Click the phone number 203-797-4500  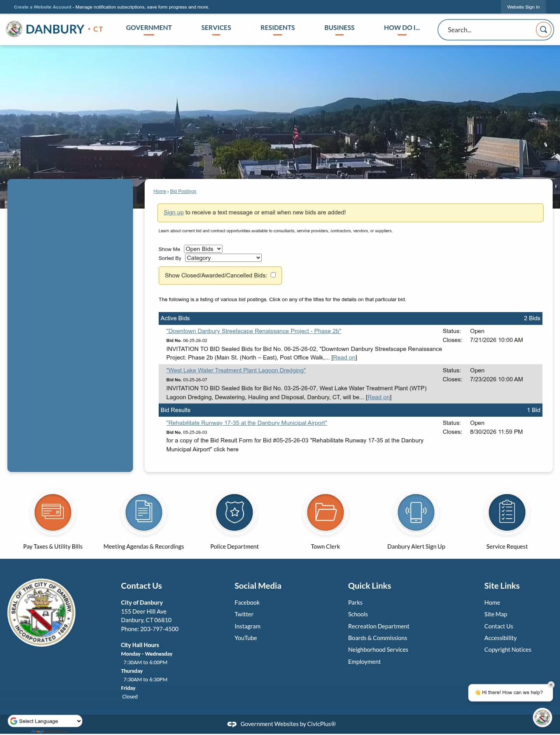[x=159, y=629]
